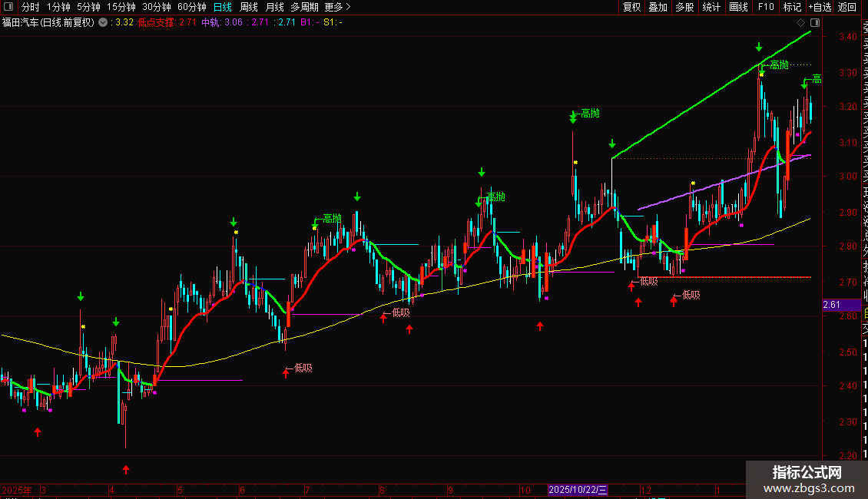Viewport: 868px width, 499px height.
Task: Open the 复权 adjustment menu
Action: tap(631, 7)
